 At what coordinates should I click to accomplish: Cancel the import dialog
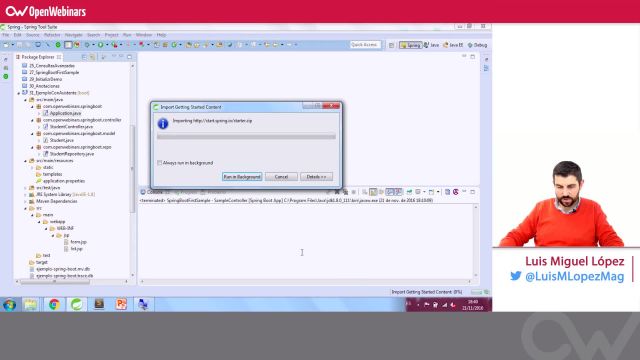click(x=281, y=177)
